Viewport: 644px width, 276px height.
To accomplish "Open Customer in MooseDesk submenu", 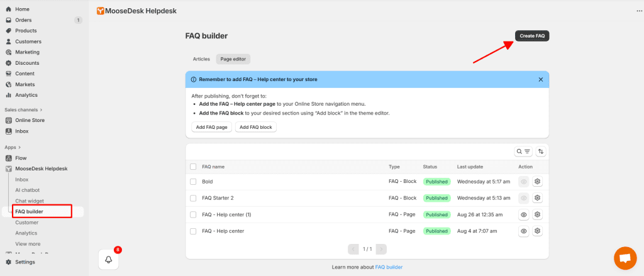I will pos(26,222).
